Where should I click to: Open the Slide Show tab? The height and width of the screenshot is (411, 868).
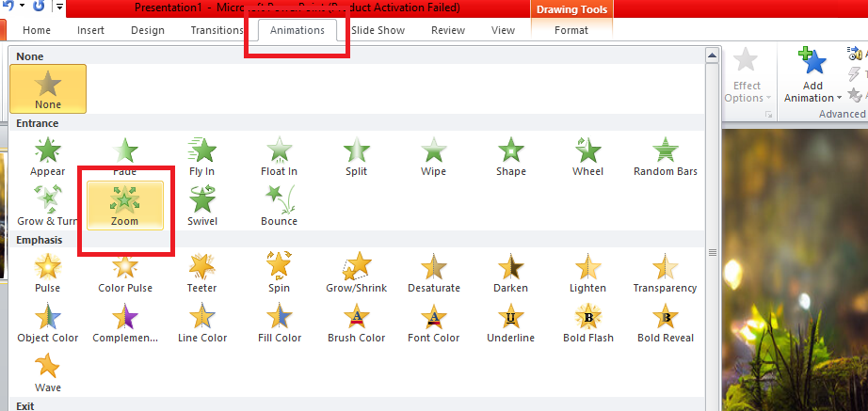(378, 30)
